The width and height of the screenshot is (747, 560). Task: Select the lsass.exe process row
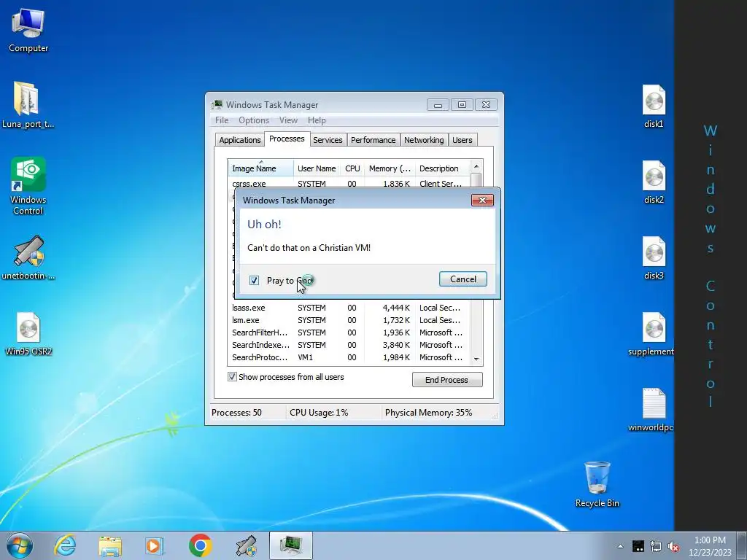coord(349,308)
